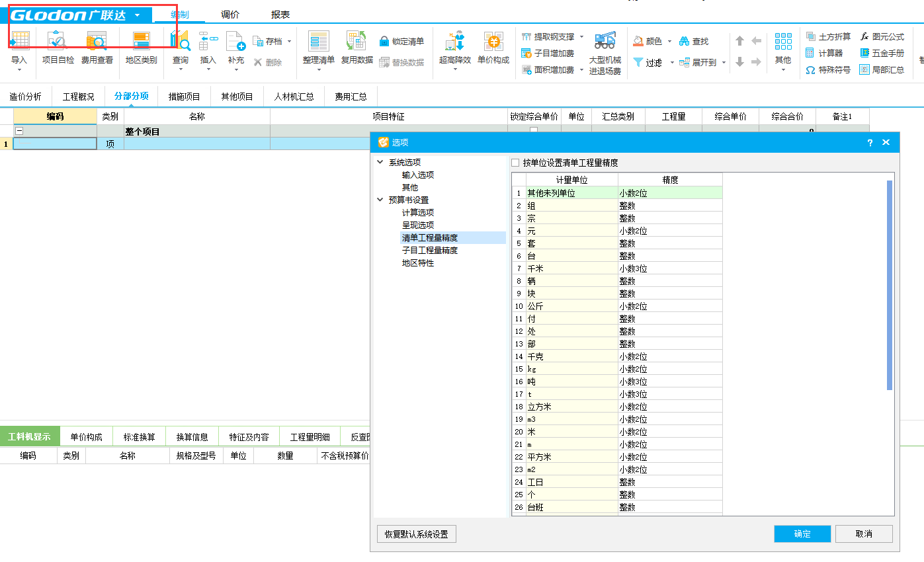Open the dropdown arrow beside 提取钢支撑

581,36
